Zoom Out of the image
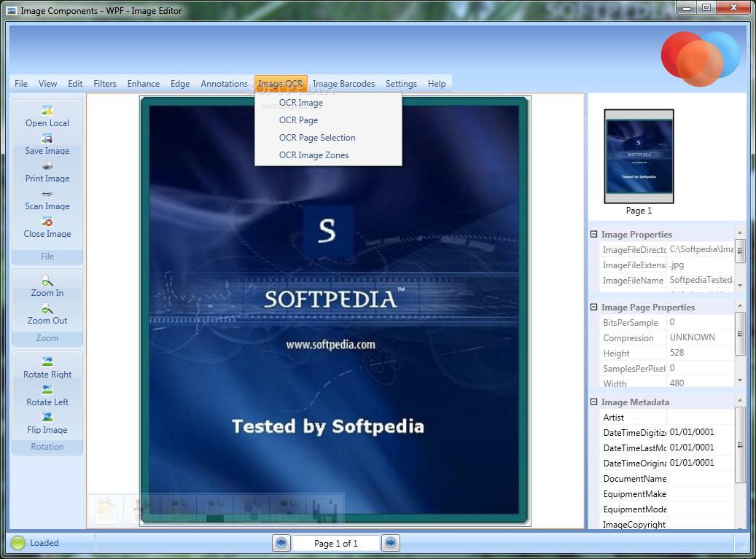The height and width of the screenshot is (559, 756). point(47,315)
